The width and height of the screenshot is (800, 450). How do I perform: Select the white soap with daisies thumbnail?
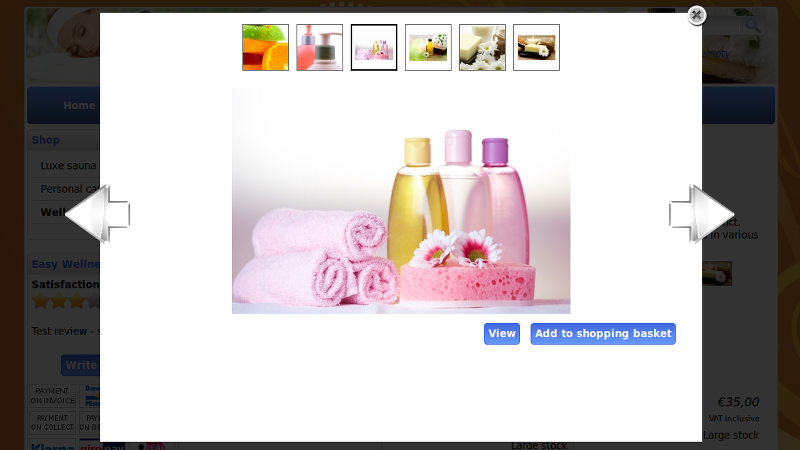[482, 48]
